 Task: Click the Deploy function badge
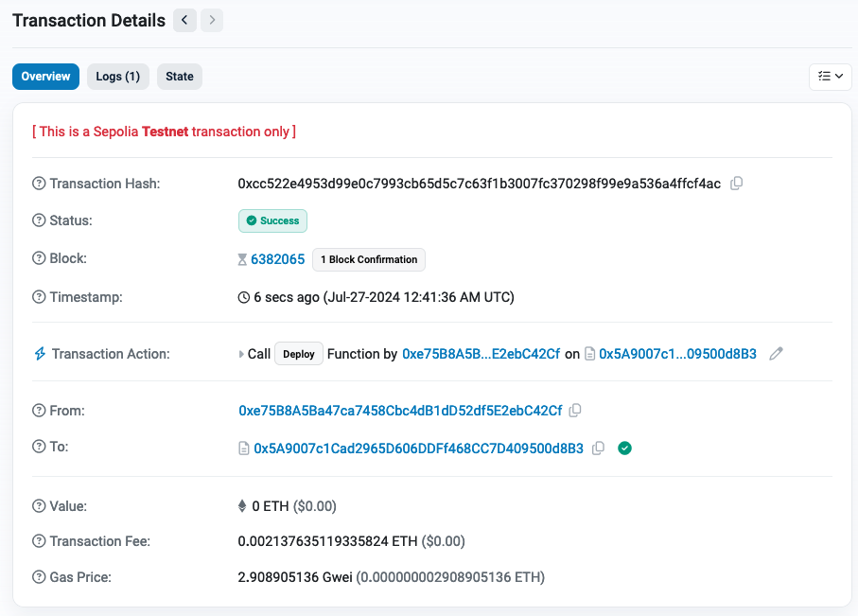tap(299, 354)
